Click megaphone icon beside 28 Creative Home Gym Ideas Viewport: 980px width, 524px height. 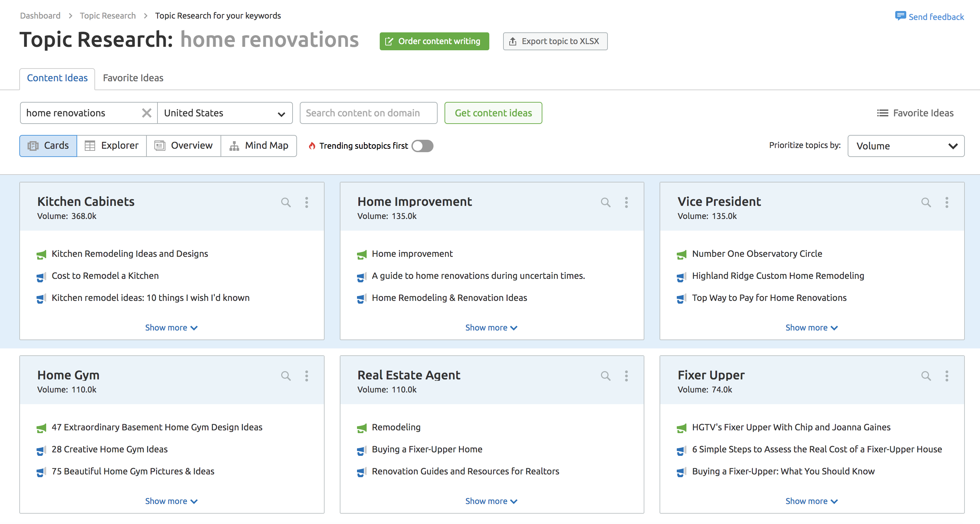[x=41, y=451]
